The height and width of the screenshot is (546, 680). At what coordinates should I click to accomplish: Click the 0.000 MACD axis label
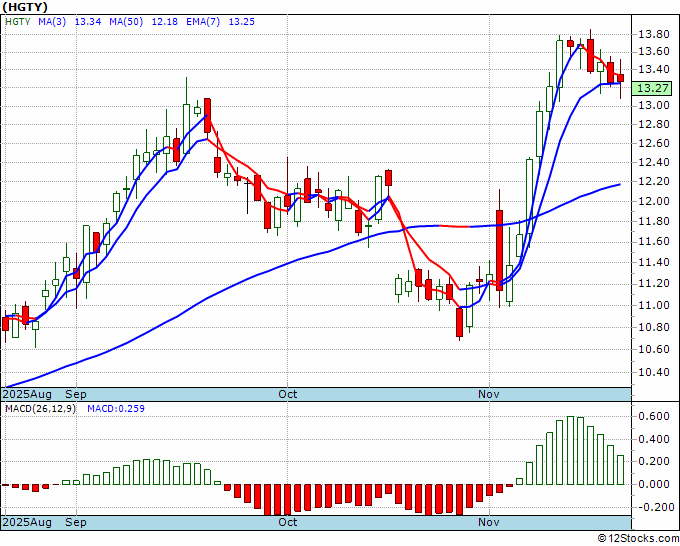(x=654, y=484)
